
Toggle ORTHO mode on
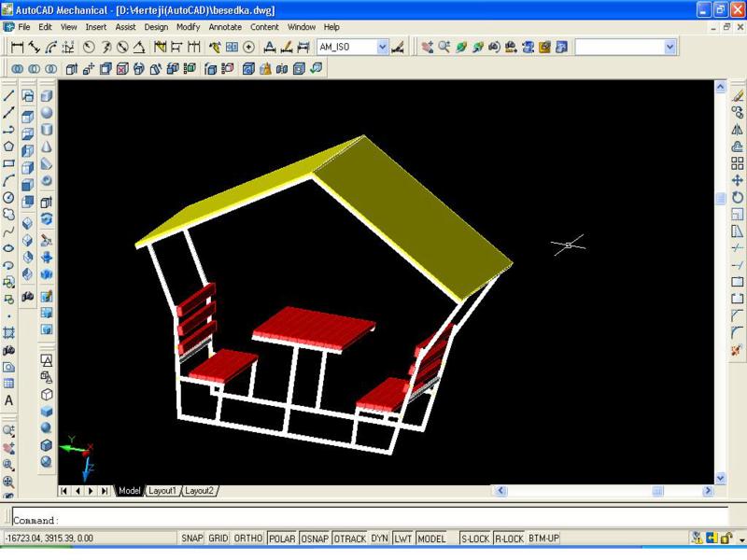[x=248, y=539]
